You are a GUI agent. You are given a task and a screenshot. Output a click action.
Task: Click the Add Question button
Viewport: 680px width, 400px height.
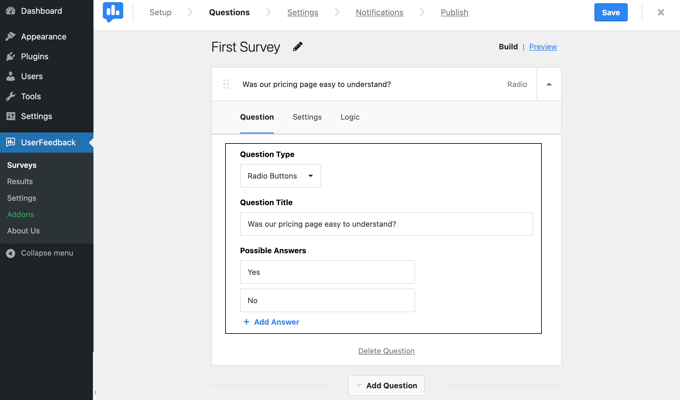pos(386,385)
